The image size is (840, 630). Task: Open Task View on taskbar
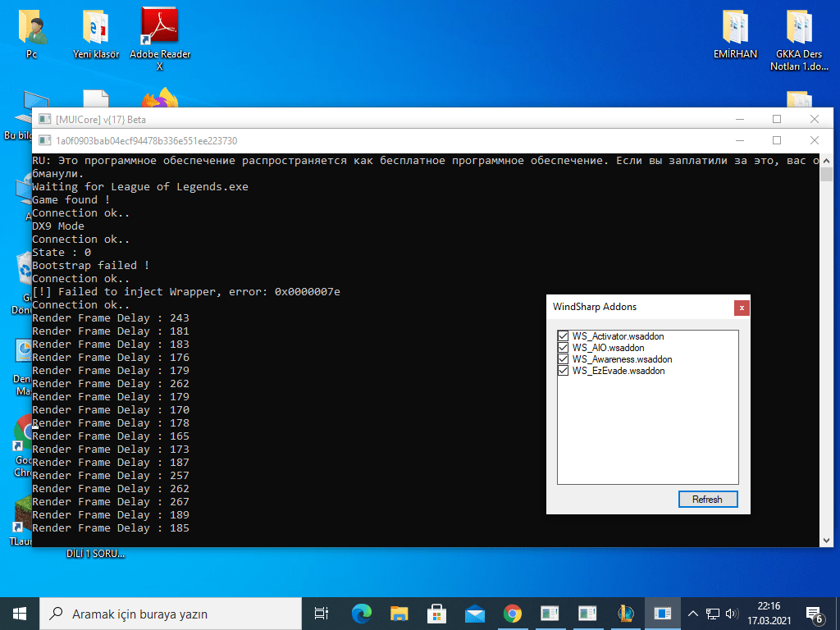pos(321,614)
